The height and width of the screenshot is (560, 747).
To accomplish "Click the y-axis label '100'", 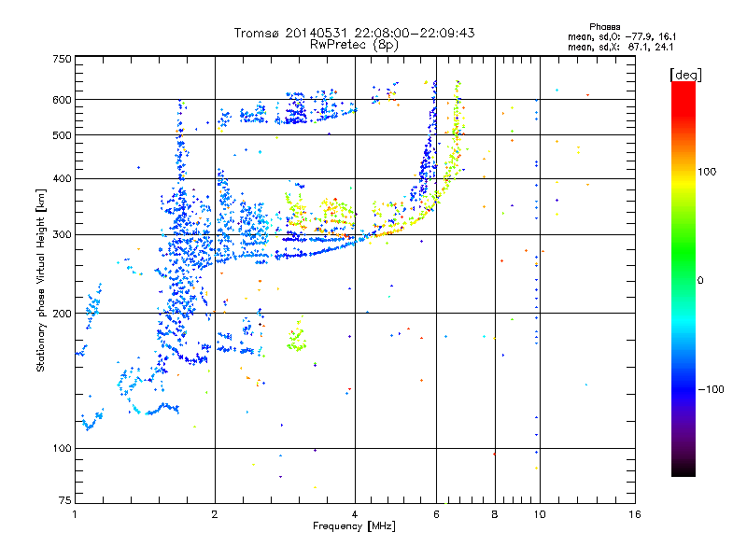I will tap(62, 449).
